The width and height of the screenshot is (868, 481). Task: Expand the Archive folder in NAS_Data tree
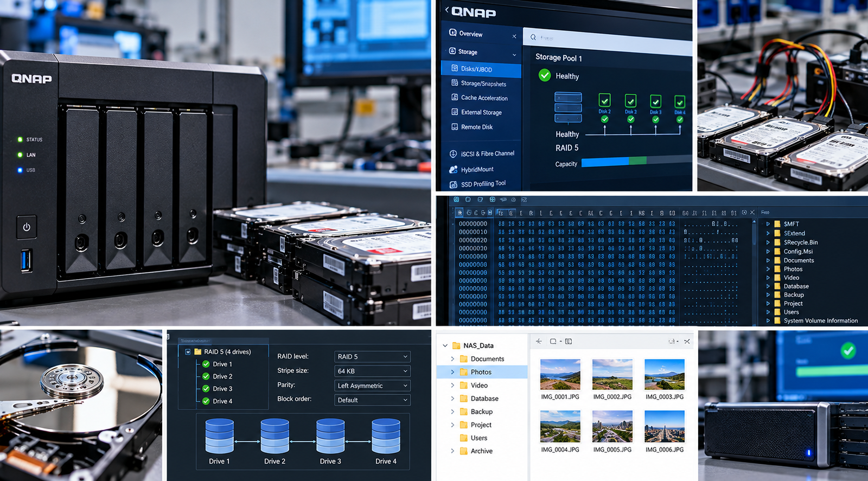tap(452, 451)
